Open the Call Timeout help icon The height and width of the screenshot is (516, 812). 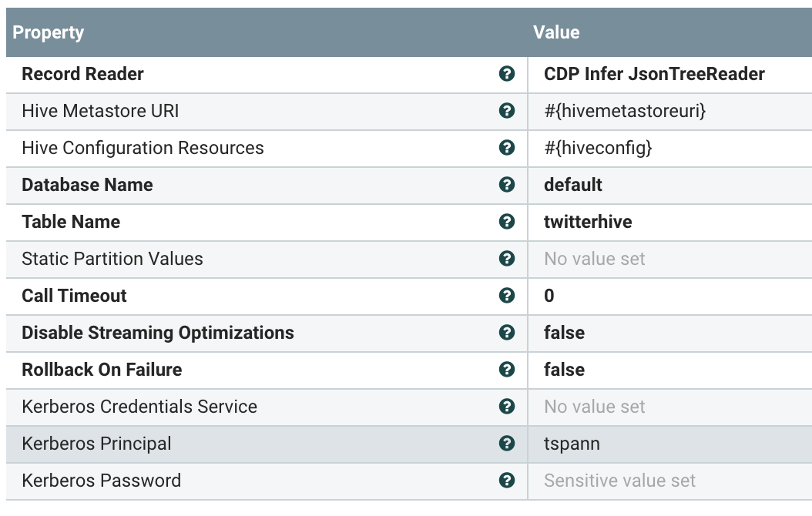tap(506, 296)
